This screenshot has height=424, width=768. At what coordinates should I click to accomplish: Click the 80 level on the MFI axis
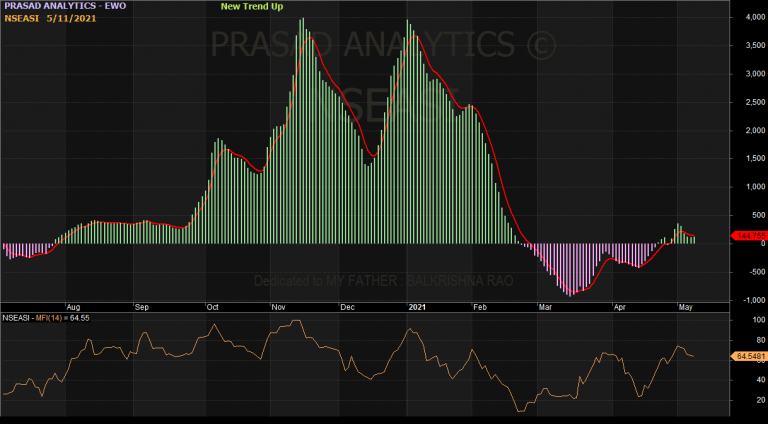coord(761,340)
